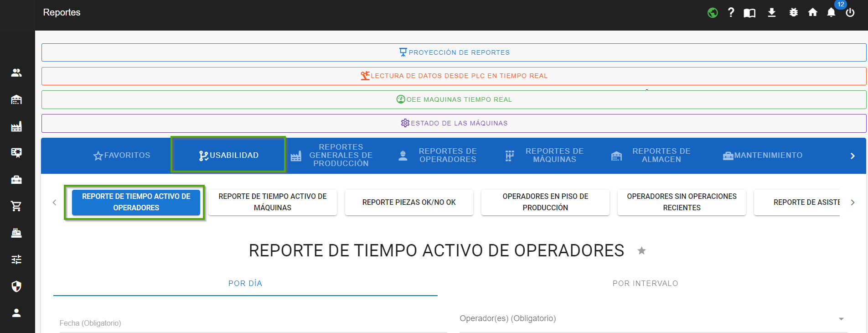The height and width of the screenshot is (333, 868).
Task: Select the Reportes de Máquinas tab
Action: click(546, 156)
